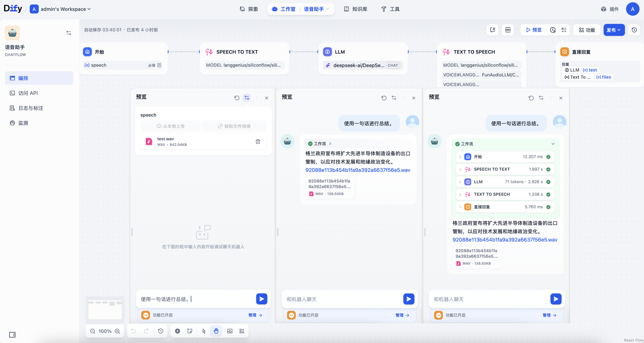Open the ENV environment variables icon

(x=508, y=30)
